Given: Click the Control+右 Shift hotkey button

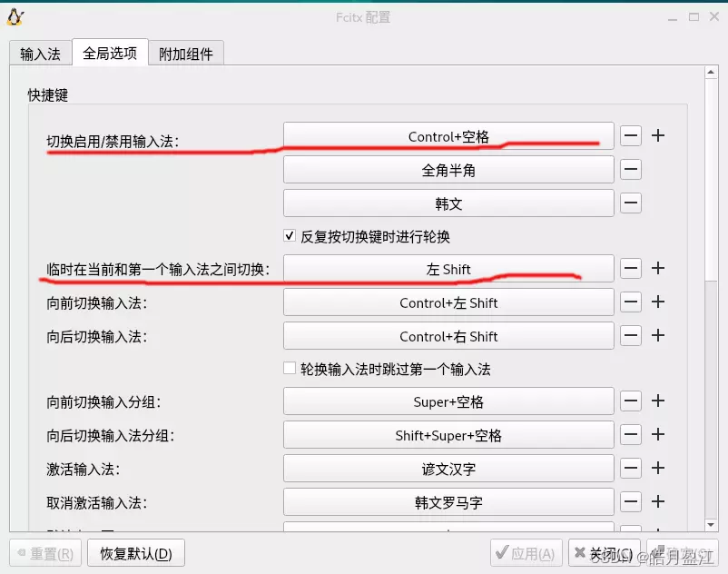Looking at the screenshot, I should 448,336.
